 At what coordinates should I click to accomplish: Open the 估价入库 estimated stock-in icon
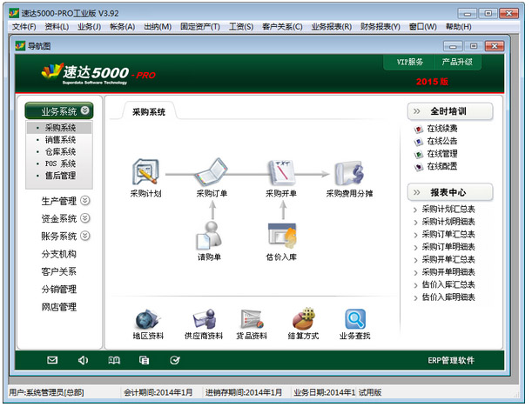click(x=282, y=236)
